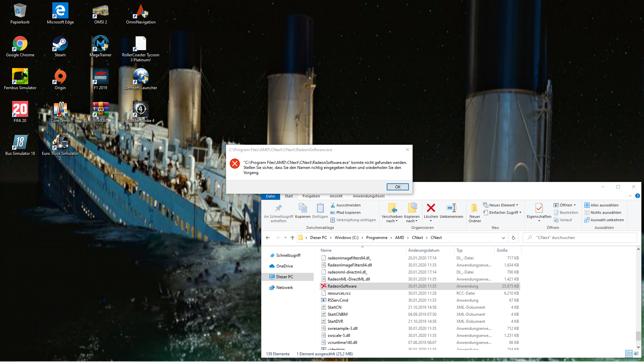Viewport: 644px width, 362px height.
Task: Click the refresh icon beside the address bar
Action: coord(513,238)
